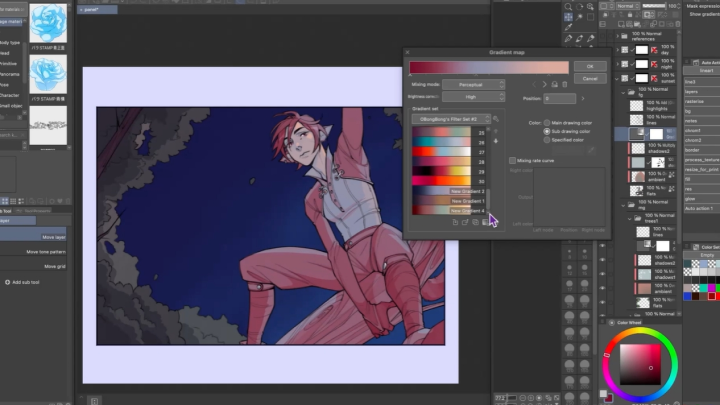Open the Mixing mode dropdown

[x=473, y=85]
